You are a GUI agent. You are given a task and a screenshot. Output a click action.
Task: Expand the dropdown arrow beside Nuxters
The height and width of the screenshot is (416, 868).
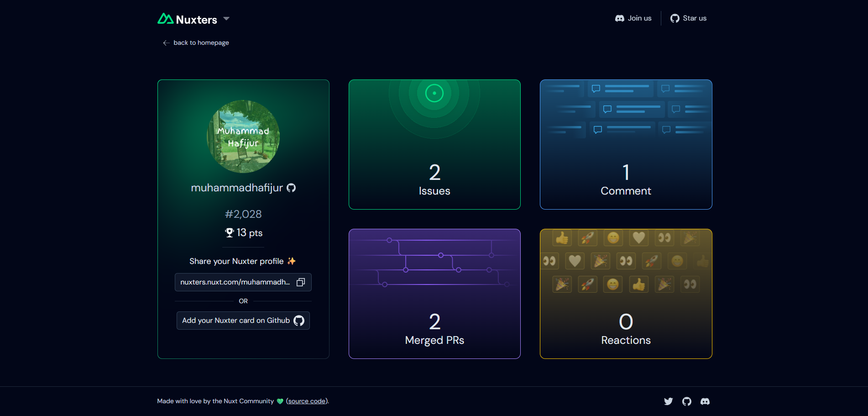point(226,19)
